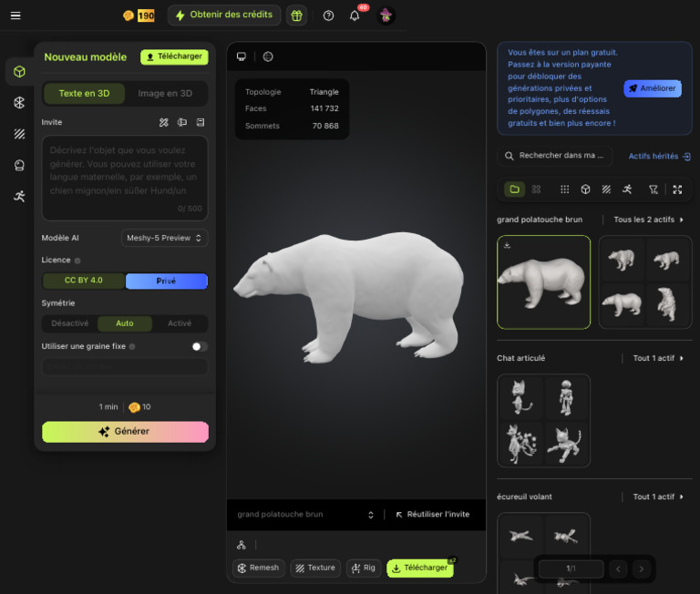
Task: Click the notifications bell icon
Action: [x=355, y=15]
